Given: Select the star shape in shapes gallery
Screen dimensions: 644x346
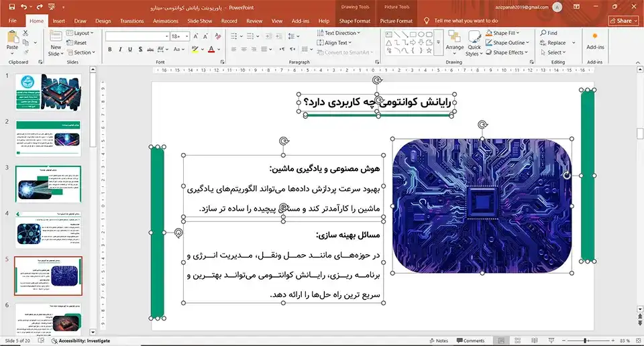Looking at the screenshot, I should [429, 50].
